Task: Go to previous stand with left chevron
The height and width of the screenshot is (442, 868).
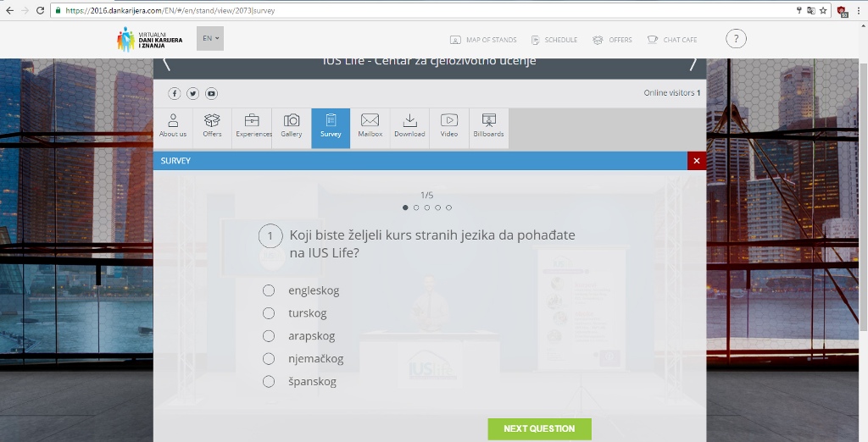Action: click(x=167, y=64)
